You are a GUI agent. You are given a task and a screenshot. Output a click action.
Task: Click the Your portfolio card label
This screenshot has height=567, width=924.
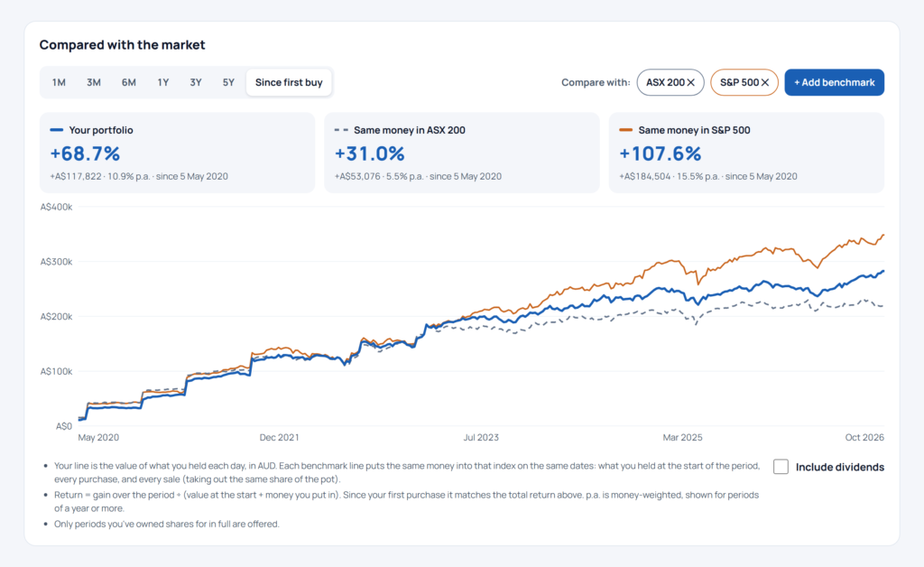101,130
